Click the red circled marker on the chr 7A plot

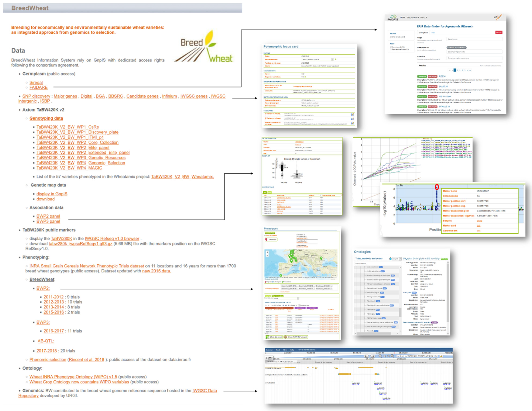[437, 187]
